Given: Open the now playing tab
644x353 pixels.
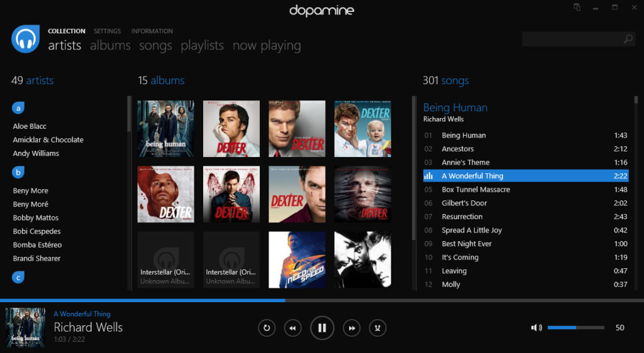Looking at the screenshot, I should 267,45.
